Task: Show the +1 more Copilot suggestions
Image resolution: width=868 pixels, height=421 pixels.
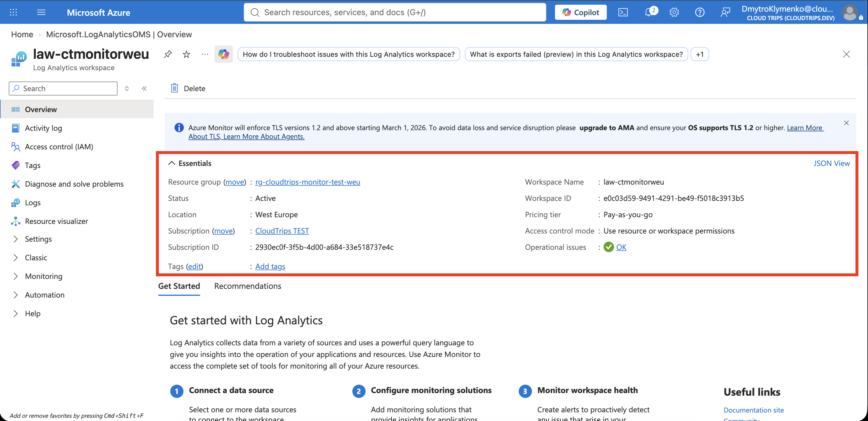Action: pos(700,54)
